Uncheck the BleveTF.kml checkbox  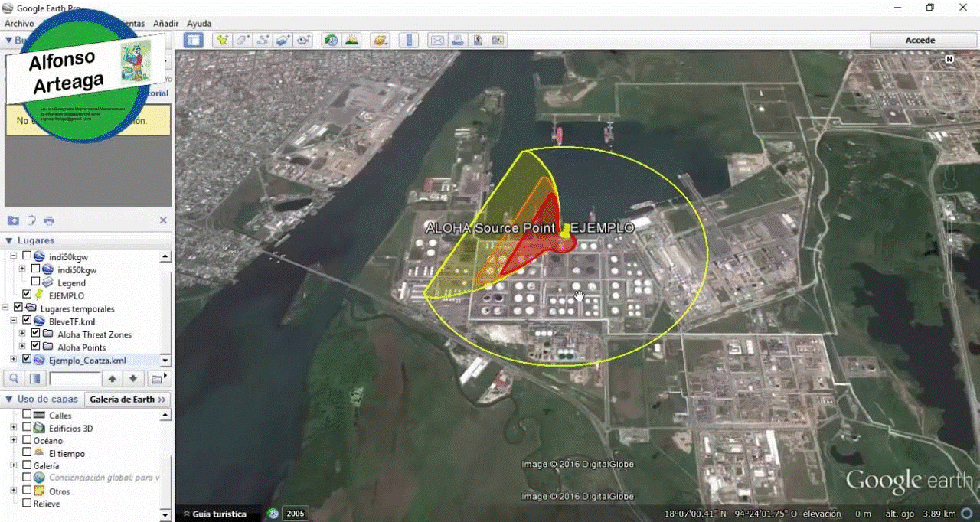[27, 321]
